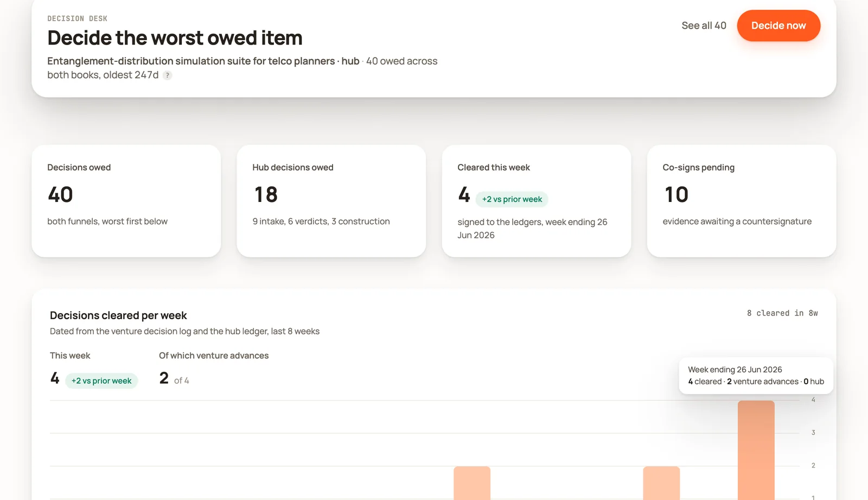
Task: Click 'evidence awaiting a countersignature' text
Action: point(737,221)
